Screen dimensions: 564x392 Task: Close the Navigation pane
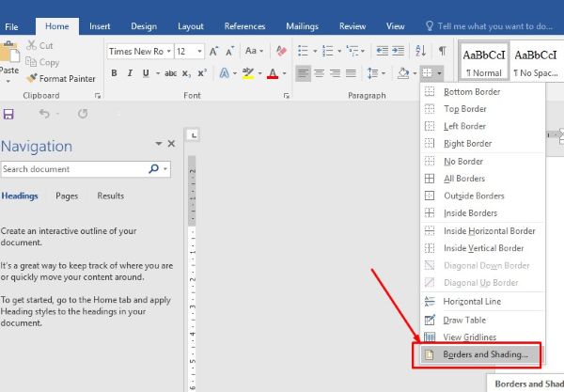[x=171, y=144]
